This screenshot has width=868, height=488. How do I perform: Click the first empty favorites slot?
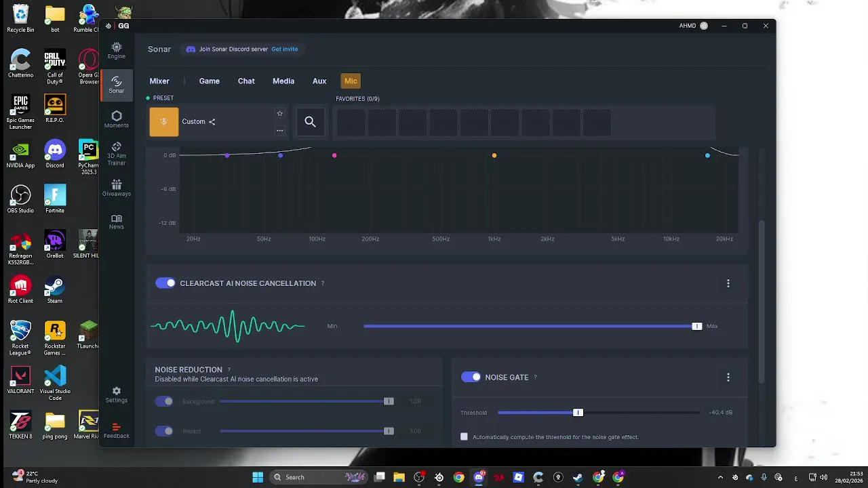[x=351, y=123]
